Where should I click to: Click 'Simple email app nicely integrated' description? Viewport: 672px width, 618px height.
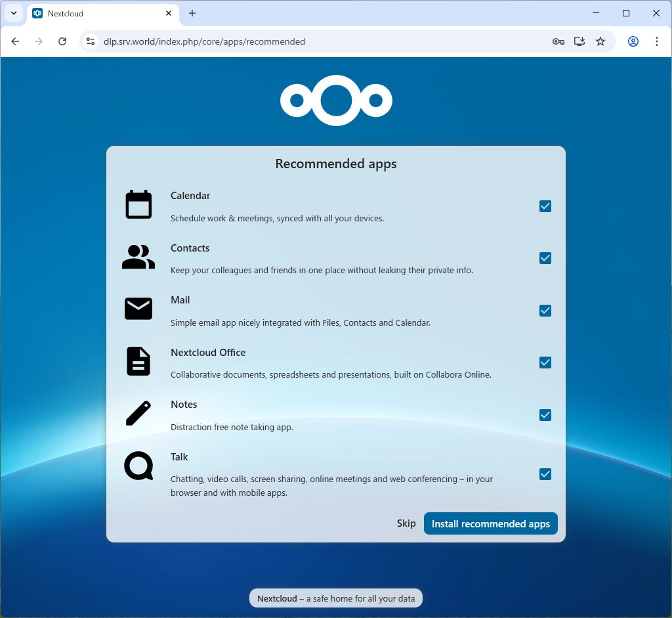pyautogui.click(x=301, y=322)
